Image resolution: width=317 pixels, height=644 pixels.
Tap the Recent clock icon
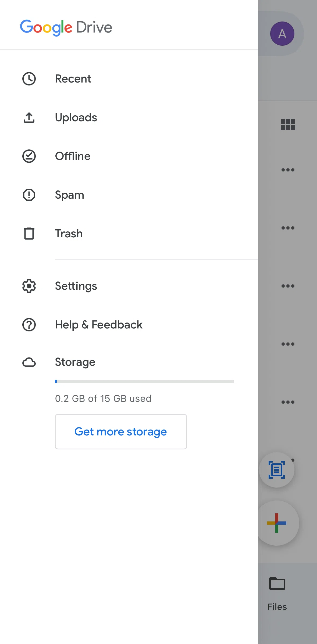tap(29, 79)
